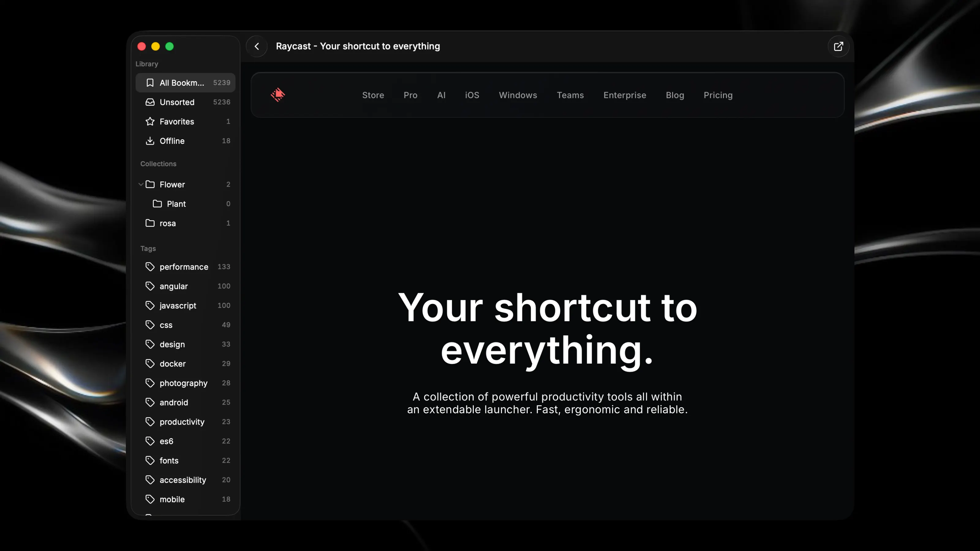This screenshot has width=980, height=551.
Task: Click the javascript tag icon
Action: click(150, 305)
